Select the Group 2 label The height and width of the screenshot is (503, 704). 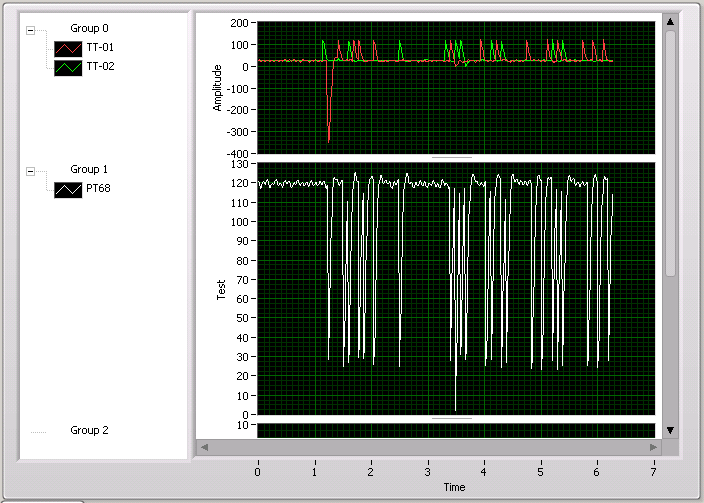(x=89, y=430)
